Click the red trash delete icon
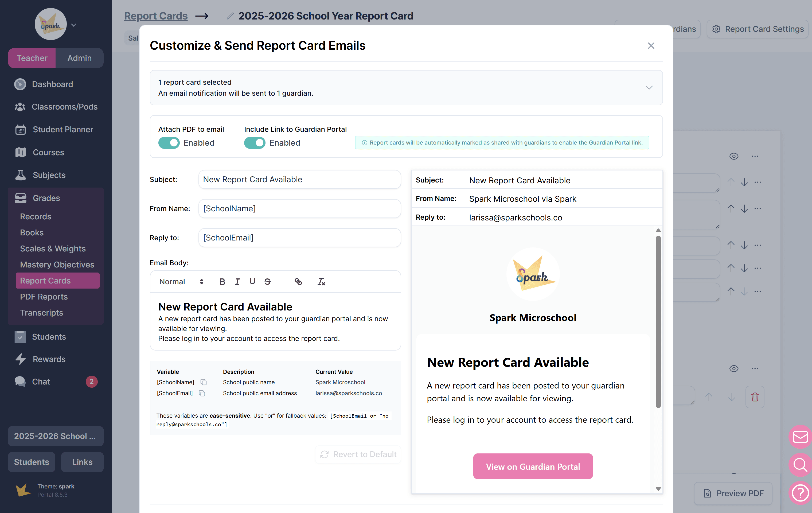The image size is (812, 513). [755, 397]
